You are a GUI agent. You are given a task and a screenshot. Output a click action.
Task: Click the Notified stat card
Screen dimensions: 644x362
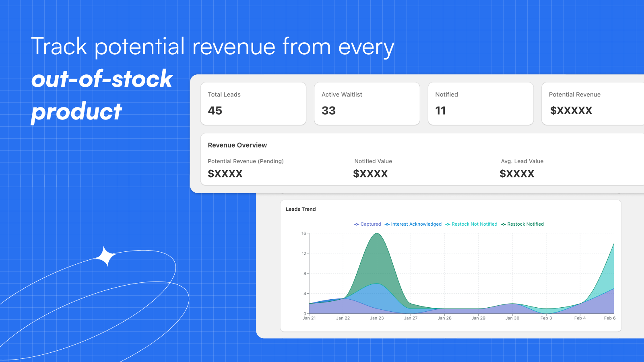pyautogui.click(x=481, y=103)
